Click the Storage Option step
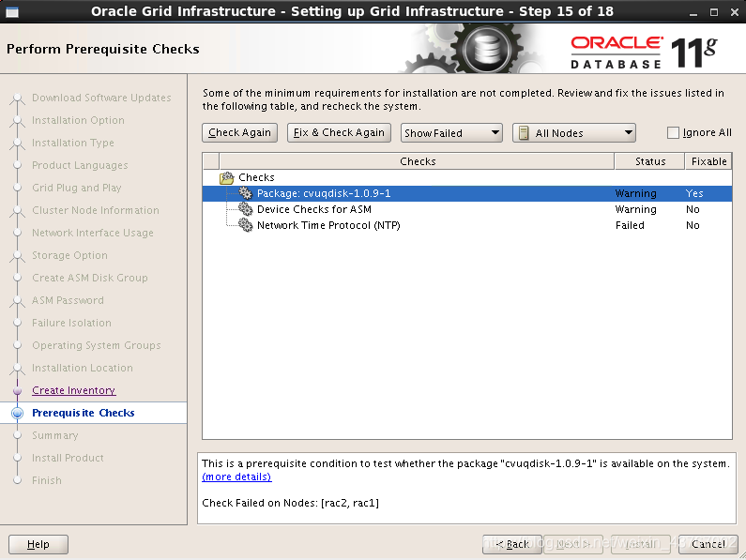 click(69, 255)
